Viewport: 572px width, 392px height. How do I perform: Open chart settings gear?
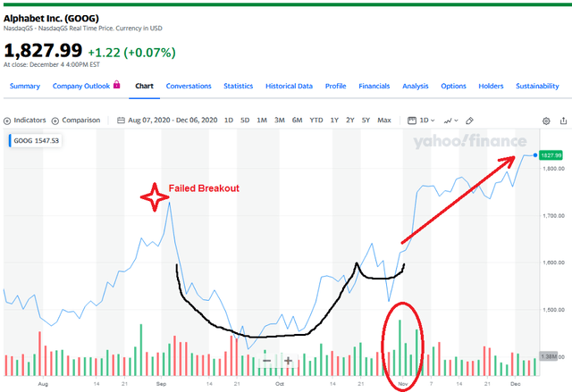pyautogui.click(x=546, y=120)
